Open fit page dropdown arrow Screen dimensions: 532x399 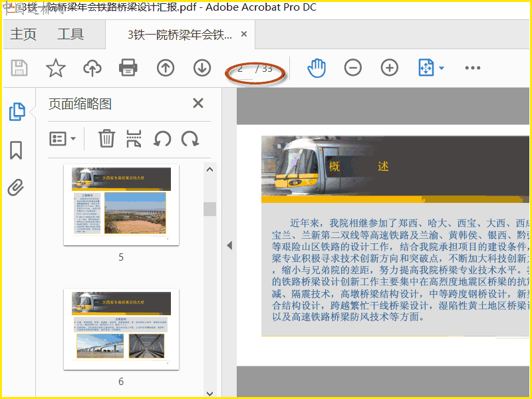(442, 68)
